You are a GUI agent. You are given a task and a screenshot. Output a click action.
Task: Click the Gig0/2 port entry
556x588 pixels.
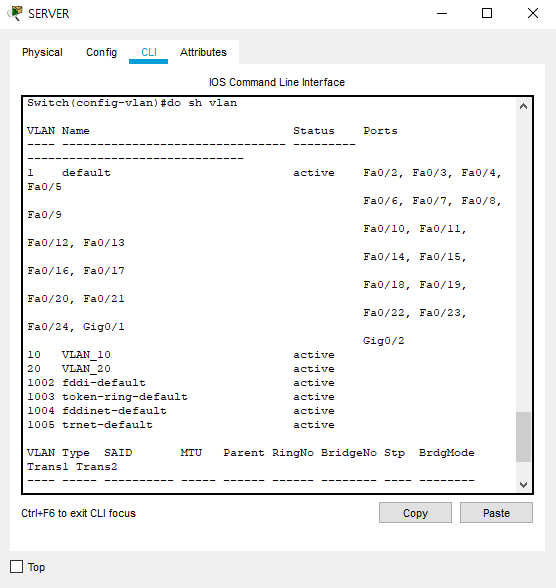coord(384,341)
